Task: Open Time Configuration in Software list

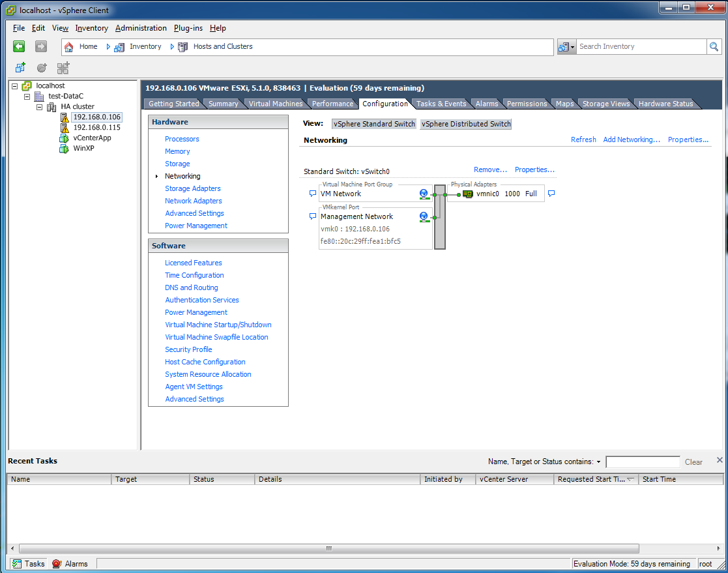Action: coord(194,275)
